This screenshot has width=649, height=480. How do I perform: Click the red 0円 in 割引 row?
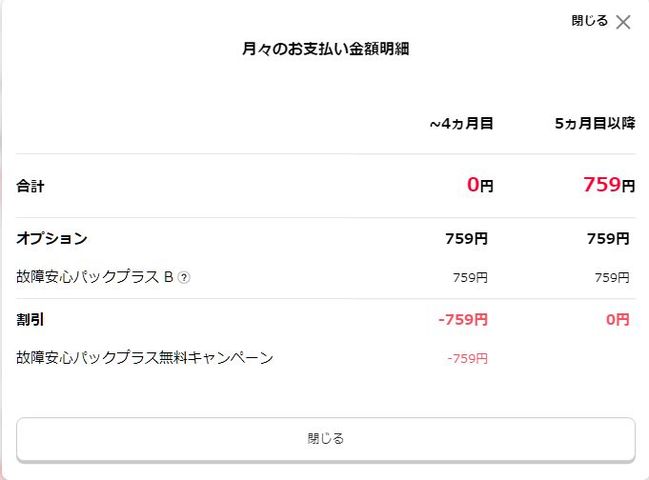pyautogui.click(x=618, y=320)
